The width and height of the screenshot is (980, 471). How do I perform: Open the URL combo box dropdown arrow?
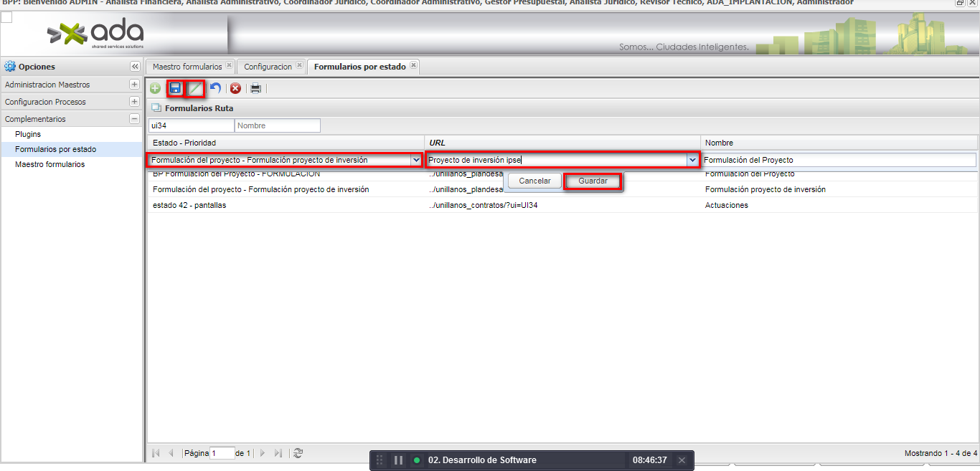click(x=692, y=160)
